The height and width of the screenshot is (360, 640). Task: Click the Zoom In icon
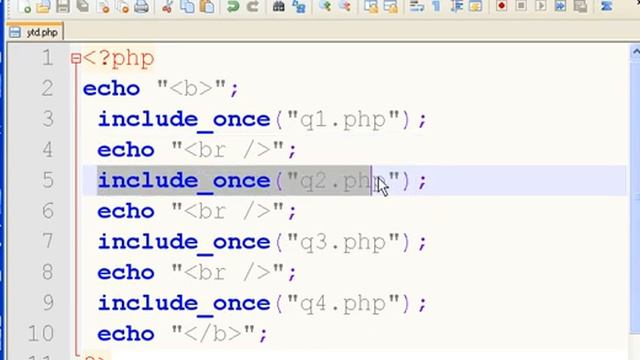[325, 6]
